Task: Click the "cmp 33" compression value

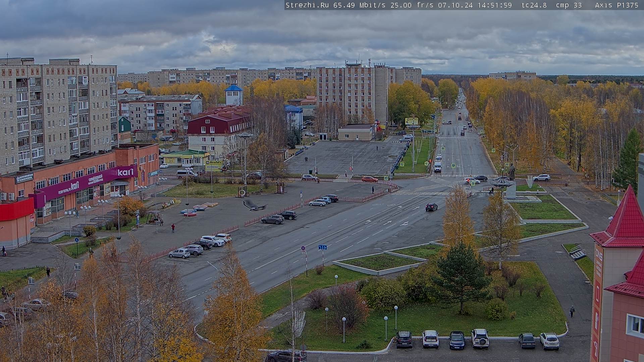Action: pyautogui.click(x=569, y=5)
